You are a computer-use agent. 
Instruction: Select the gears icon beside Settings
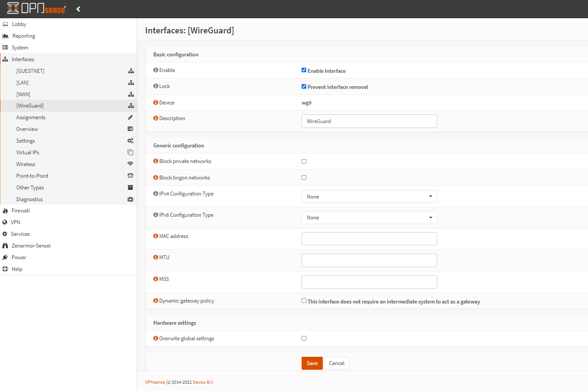130,140
